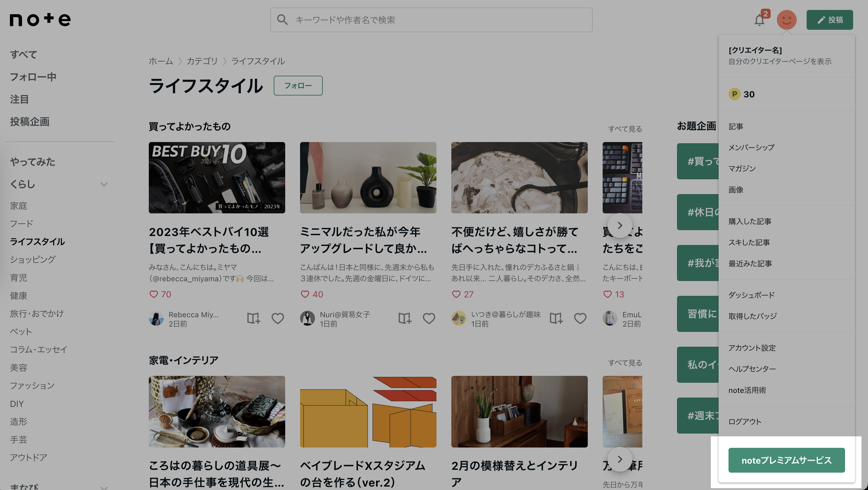Open 旅行・おでかけ sidebar category
The height and width of the screenshot is (490, 868).
pos(37,314)
